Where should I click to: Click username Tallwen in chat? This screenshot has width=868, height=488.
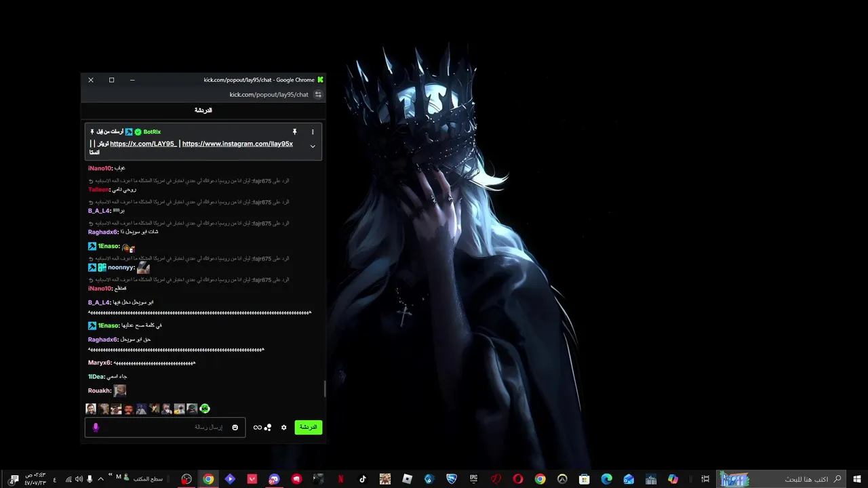pyautogui.click(x=98, y=190)
